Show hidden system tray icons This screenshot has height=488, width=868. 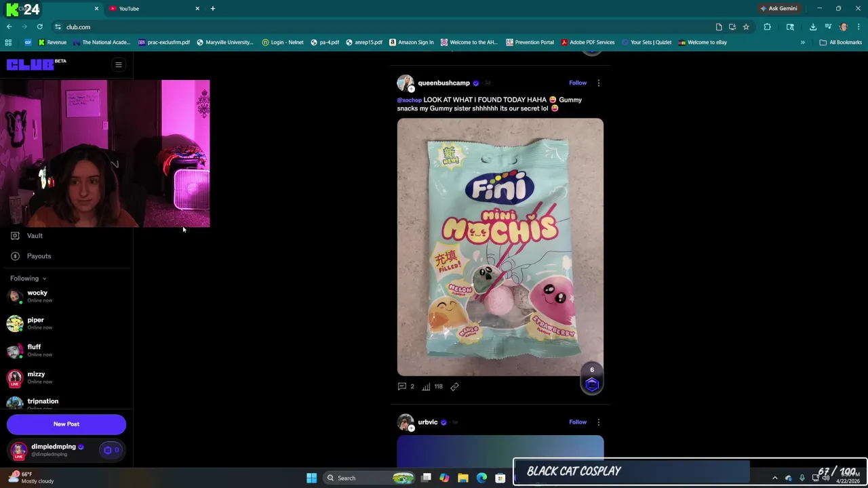point(775,479)
